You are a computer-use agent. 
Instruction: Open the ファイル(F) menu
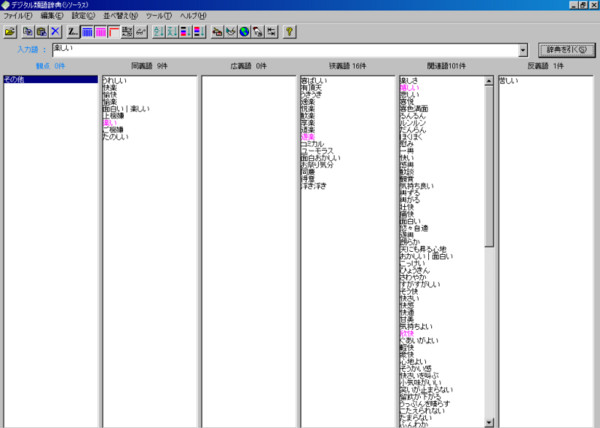(x=18, y=16)
